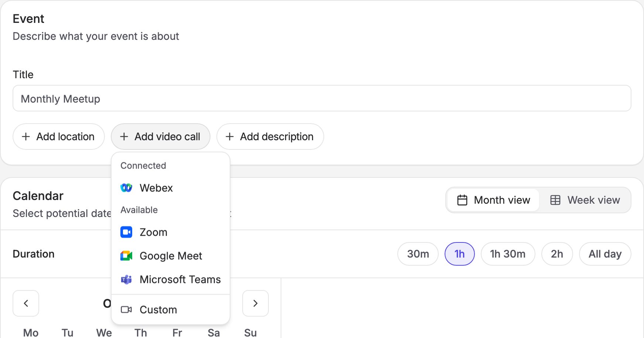The height and width of the screenshot is (338, 644).
Task: Click the Google Meet icon
Action: click(x=126, y=256)
